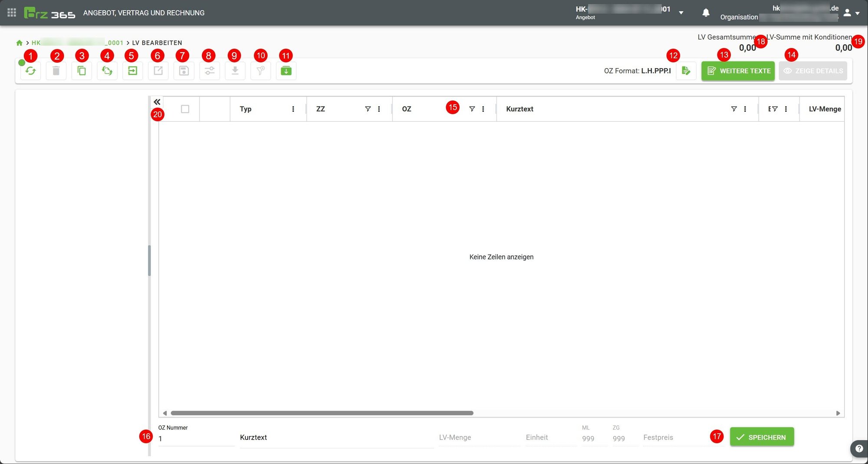
Task: Expand the project selector dropdown arrow
Action: coord(681,13)
